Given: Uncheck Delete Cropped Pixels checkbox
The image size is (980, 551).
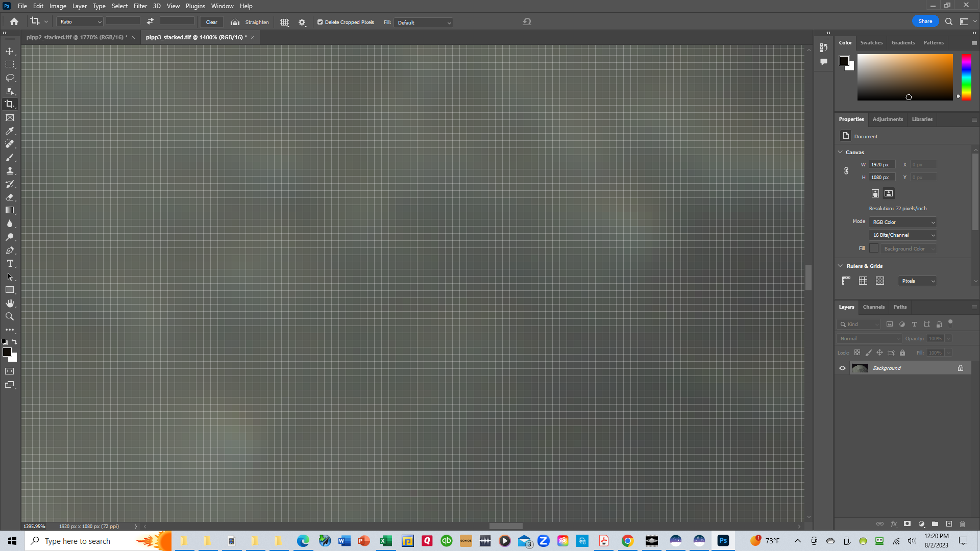Looking at the screenshot, I should tap(320, 22).
